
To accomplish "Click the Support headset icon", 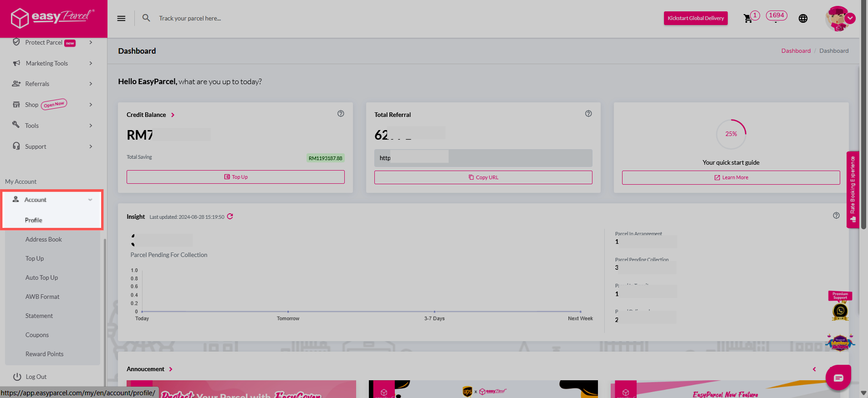I will [x=16, y=146].
